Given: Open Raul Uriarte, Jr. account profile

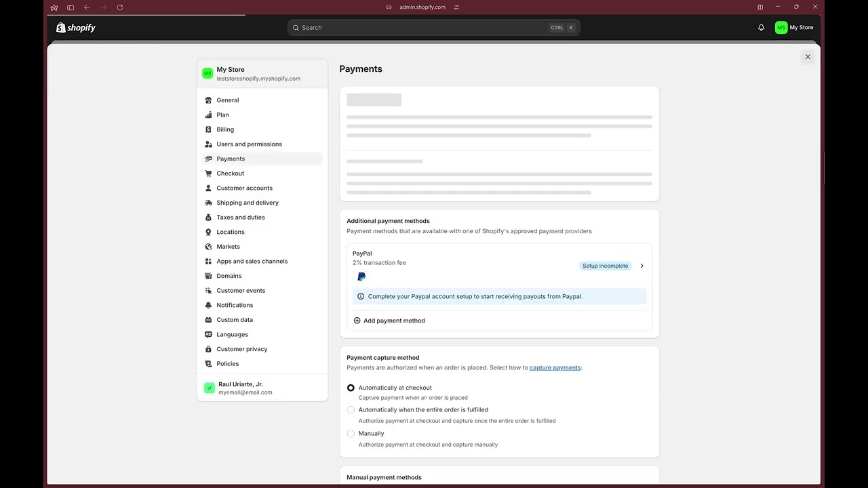Looking at the screenshot, I should click(262, 388).
